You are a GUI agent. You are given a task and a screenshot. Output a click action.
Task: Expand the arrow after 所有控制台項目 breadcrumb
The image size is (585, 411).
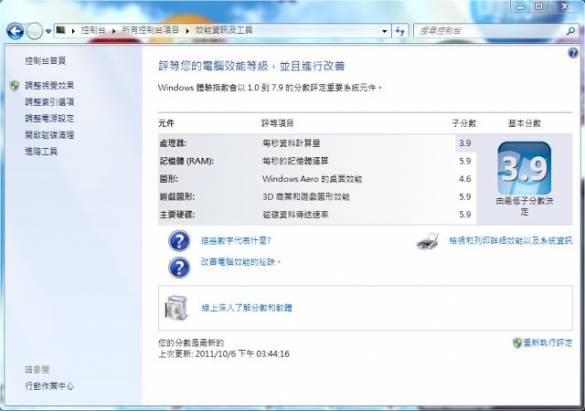[187, 31]
